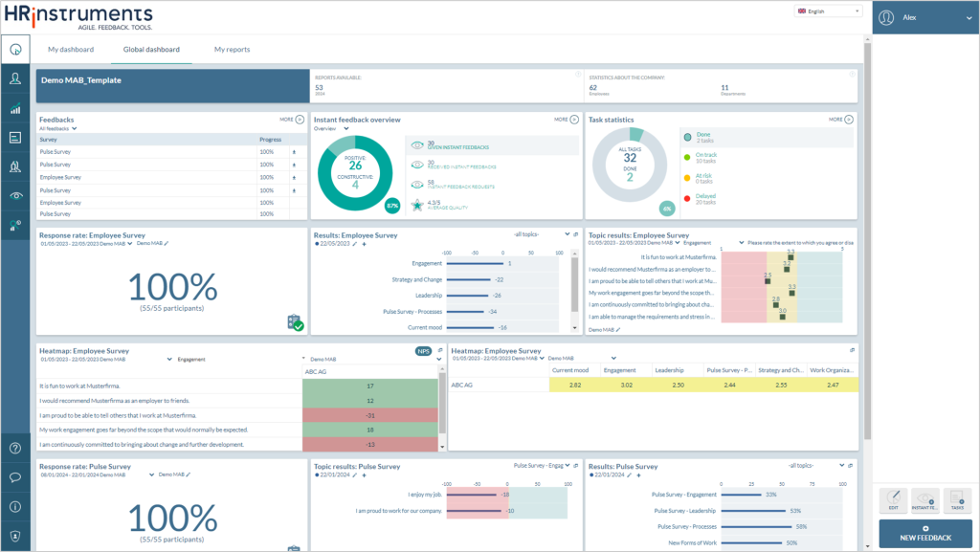
Task: Open the chat bubble sidebar icon
Action: 15,477
